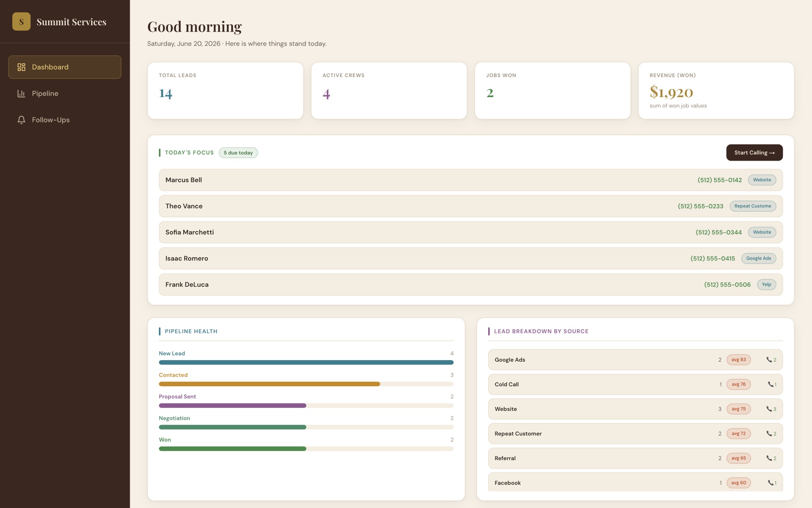Click the 'avg 76' badge for Cold Call

738,385
